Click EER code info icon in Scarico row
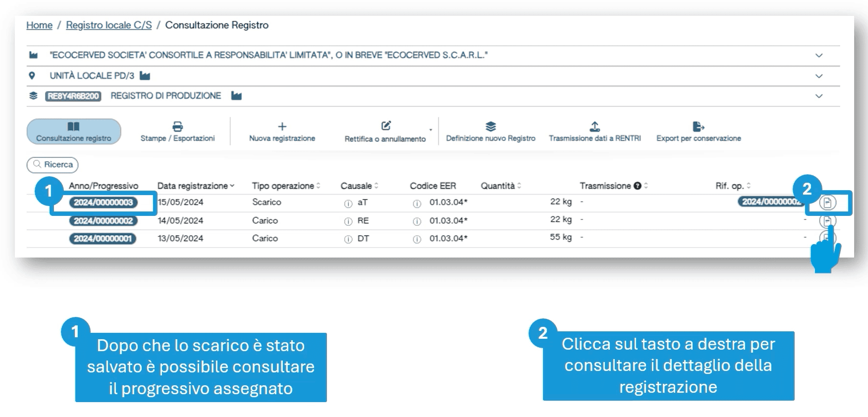The height and width of the screenshot is (417, 868). pyautogui.click(x=417, y=204)
